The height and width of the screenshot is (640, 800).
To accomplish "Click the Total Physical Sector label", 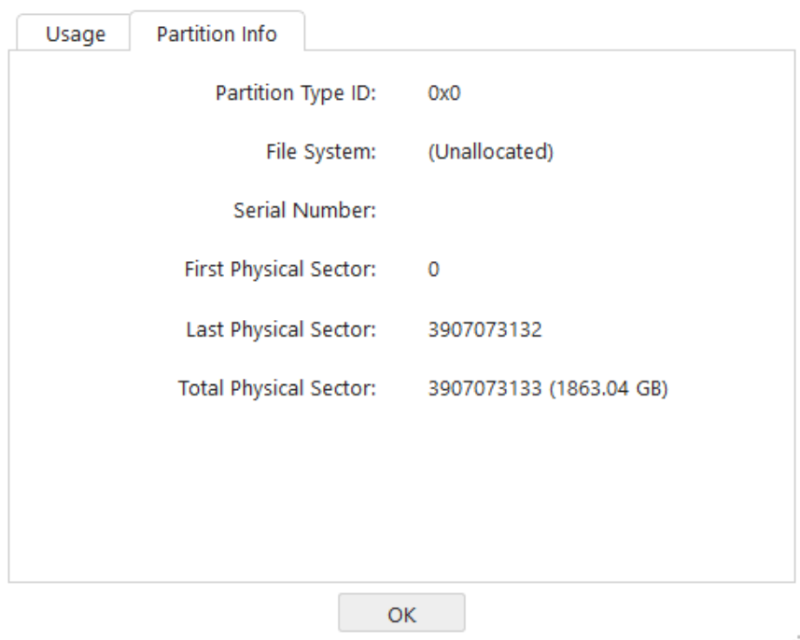I will click(x=277, y=388).
